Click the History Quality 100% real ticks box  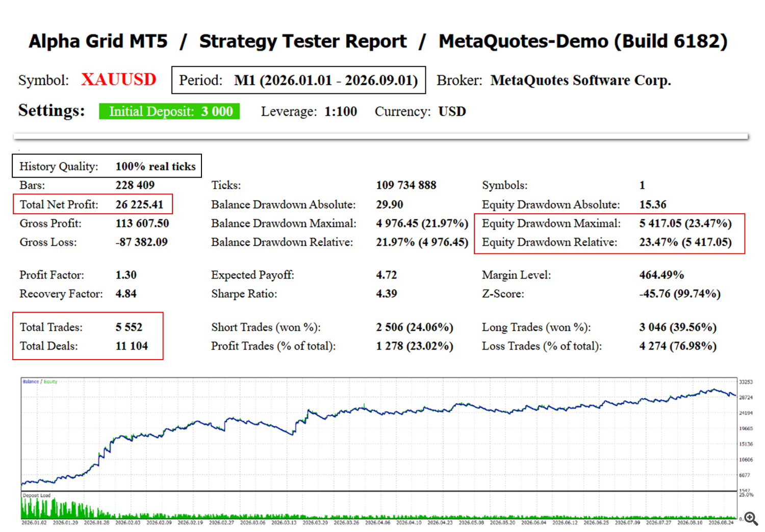107,166
